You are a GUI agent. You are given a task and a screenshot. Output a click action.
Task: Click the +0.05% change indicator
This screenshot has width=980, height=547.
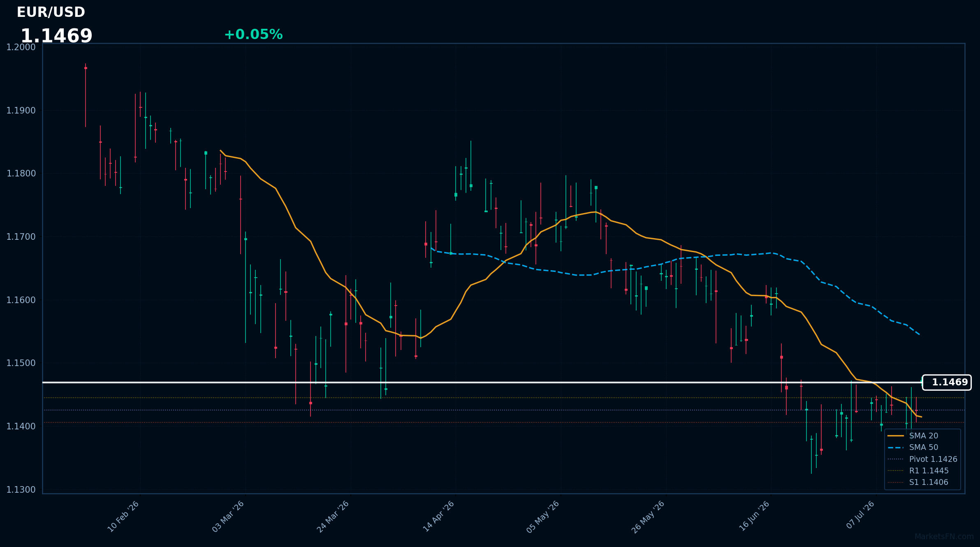pos(253,35)
